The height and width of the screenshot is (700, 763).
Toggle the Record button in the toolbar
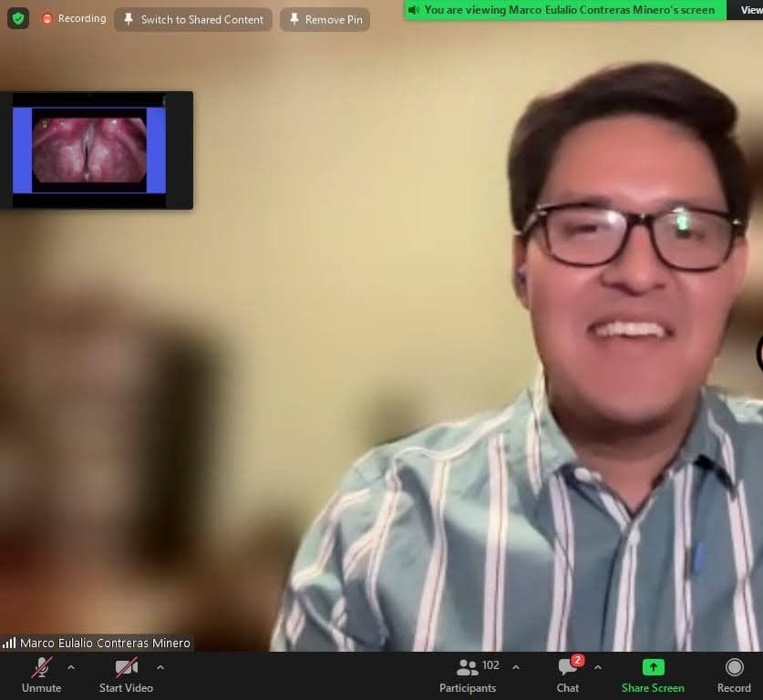[x=734, y=674]
